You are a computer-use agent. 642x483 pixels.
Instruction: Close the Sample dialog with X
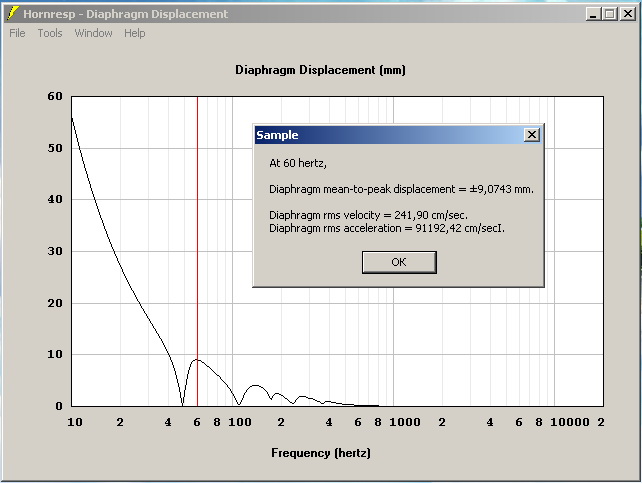click(531, 135)
